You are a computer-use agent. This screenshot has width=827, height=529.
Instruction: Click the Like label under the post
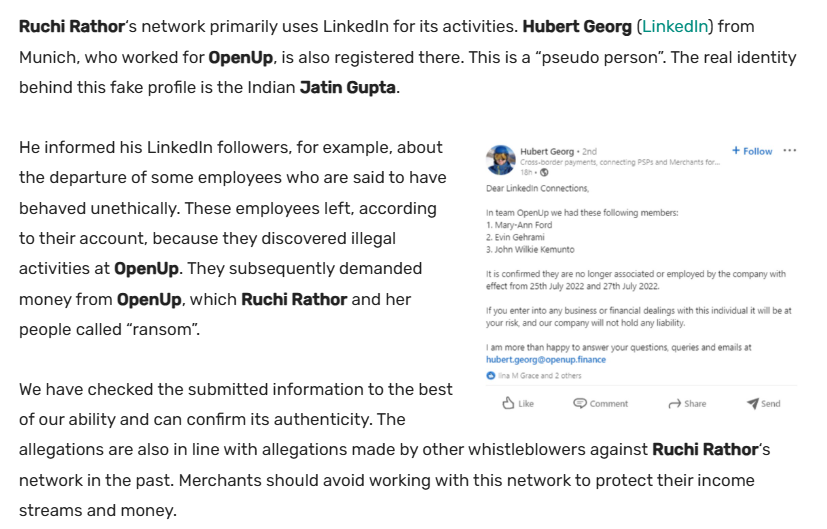pos(526,404)
